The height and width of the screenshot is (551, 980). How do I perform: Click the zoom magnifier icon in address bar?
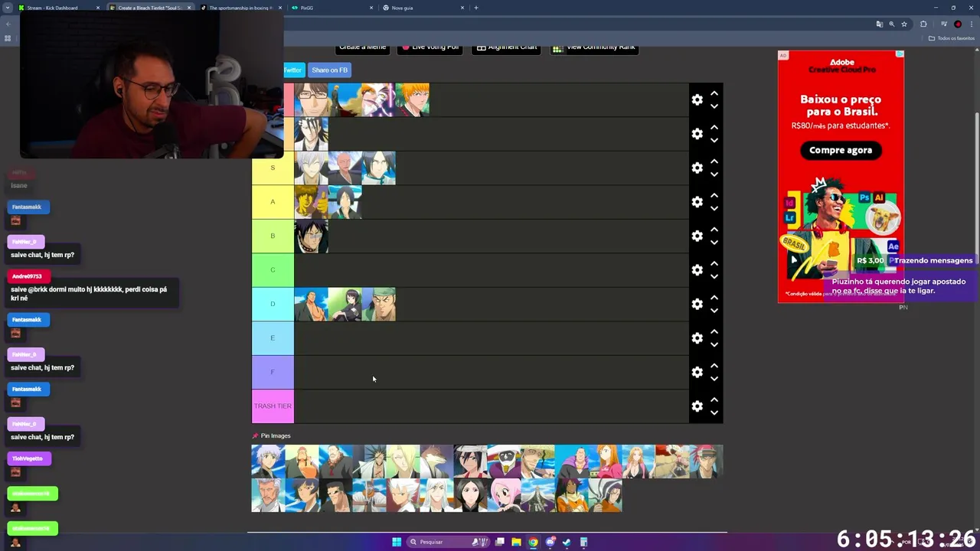(x=891, y=24)
